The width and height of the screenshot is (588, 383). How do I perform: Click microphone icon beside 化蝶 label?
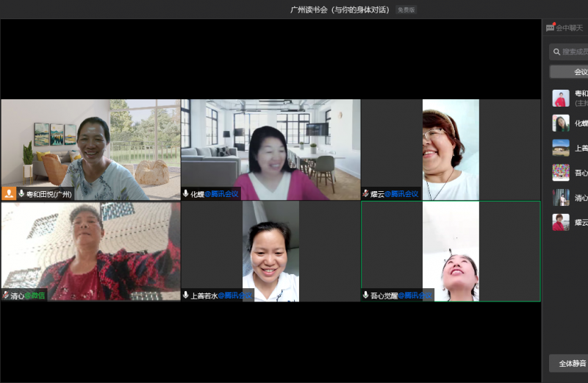pos(186,194)
